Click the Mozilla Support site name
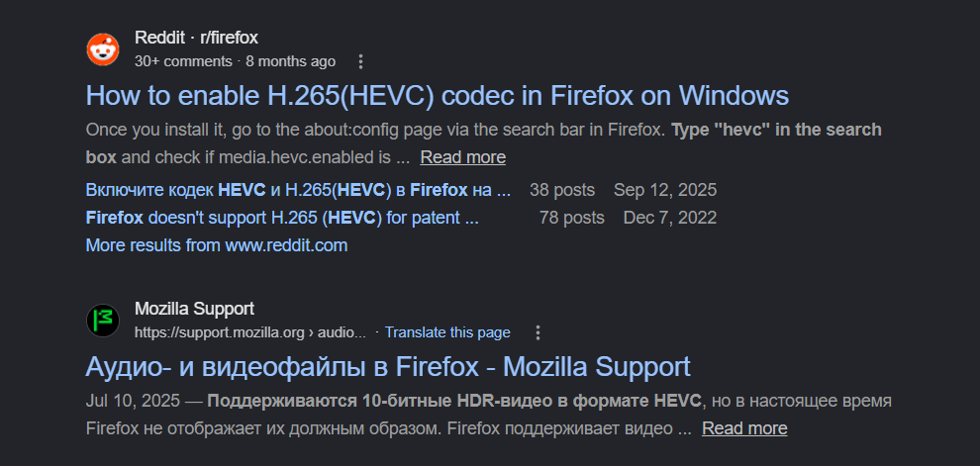Screen dimensions: 980x466 click(194, 309)
